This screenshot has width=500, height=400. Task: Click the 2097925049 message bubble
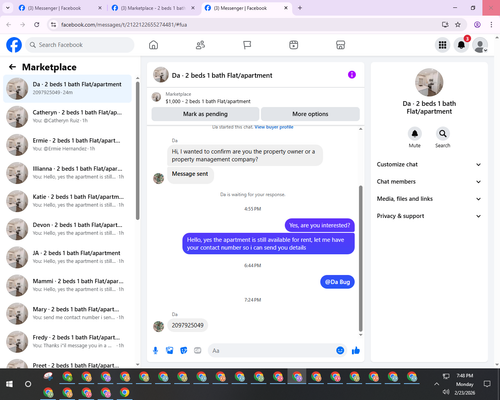pos(188,325)
